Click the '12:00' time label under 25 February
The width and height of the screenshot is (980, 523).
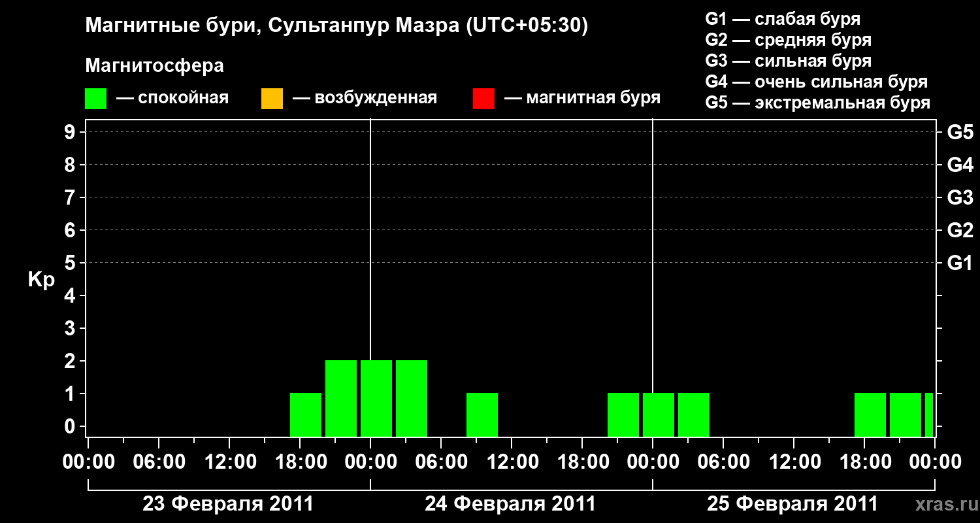coord(794,462)
